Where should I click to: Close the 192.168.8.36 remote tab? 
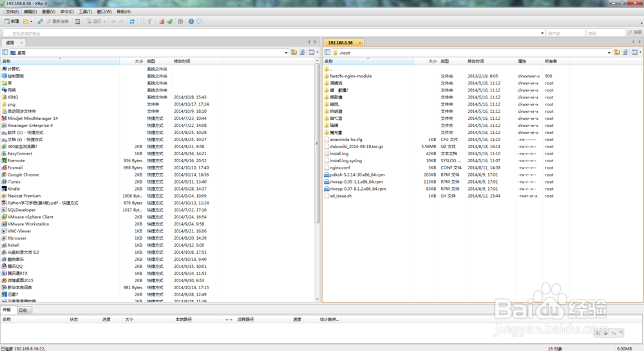[x=360, y=43]
